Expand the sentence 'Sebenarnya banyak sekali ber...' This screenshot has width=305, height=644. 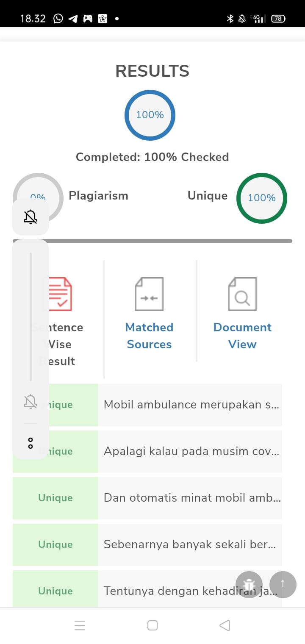(x=190, y=544)
